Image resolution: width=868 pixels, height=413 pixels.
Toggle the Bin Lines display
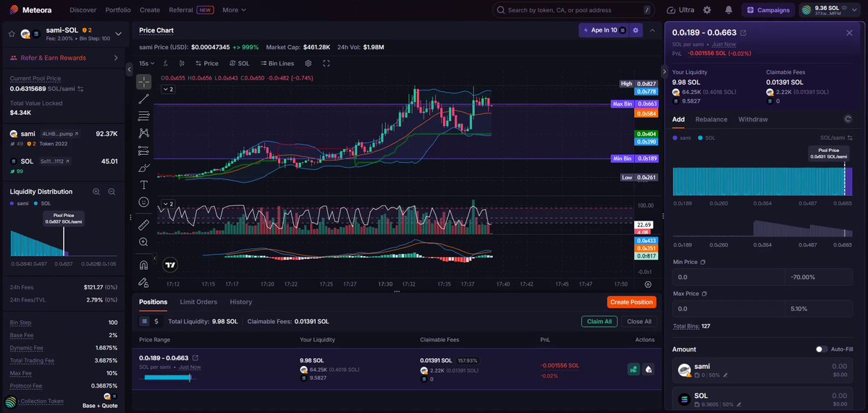pyautogui.click(x=277, y=64)
